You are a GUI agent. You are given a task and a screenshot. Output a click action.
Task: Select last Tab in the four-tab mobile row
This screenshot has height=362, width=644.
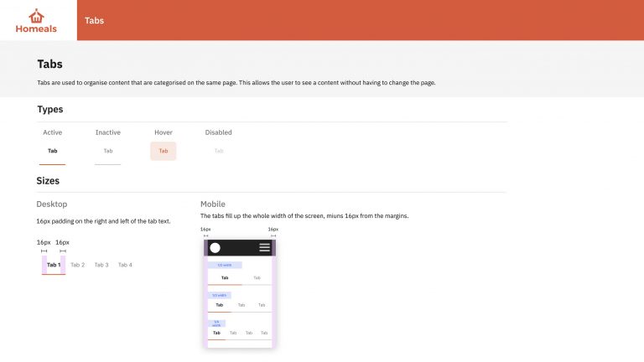pyautogui.click(x=264, y=333)
